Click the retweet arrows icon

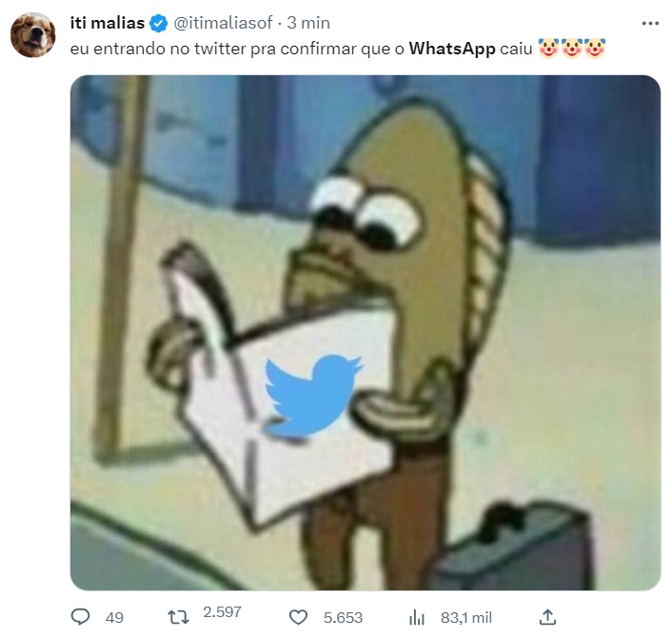[176, 617]
